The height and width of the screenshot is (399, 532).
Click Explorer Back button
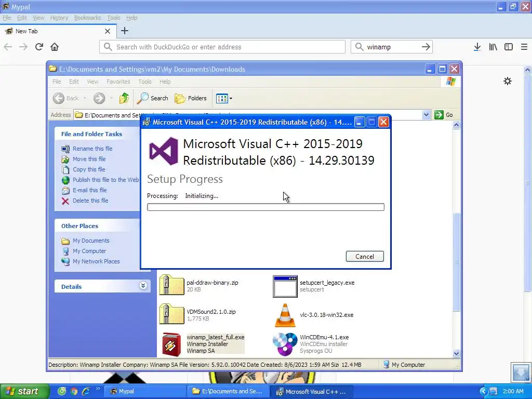pyautogui.click(x=66, y=98)
